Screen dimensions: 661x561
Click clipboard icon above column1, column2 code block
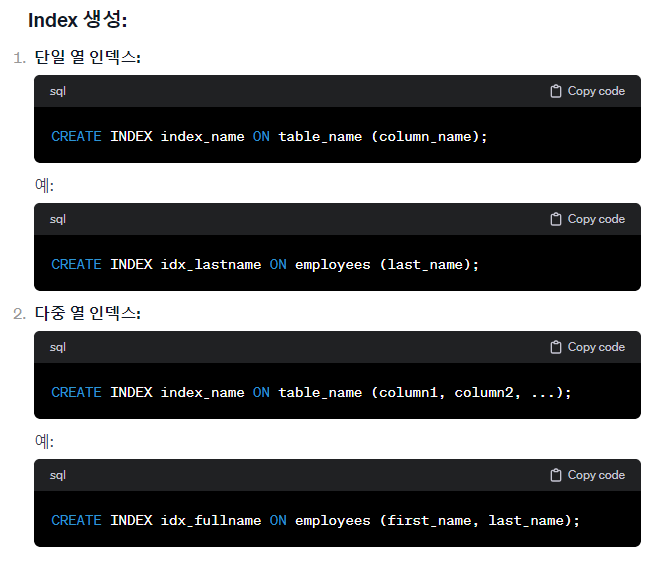tap(556, 347)
